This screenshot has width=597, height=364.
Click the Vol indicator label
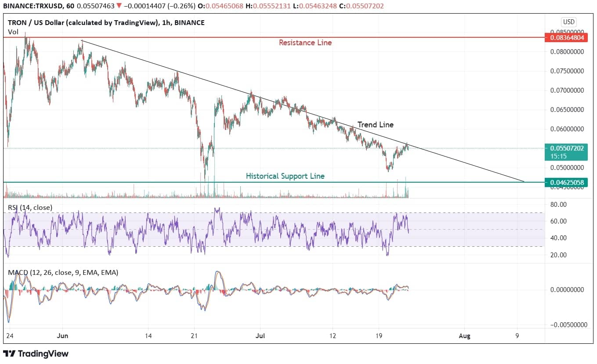[13, 32]
